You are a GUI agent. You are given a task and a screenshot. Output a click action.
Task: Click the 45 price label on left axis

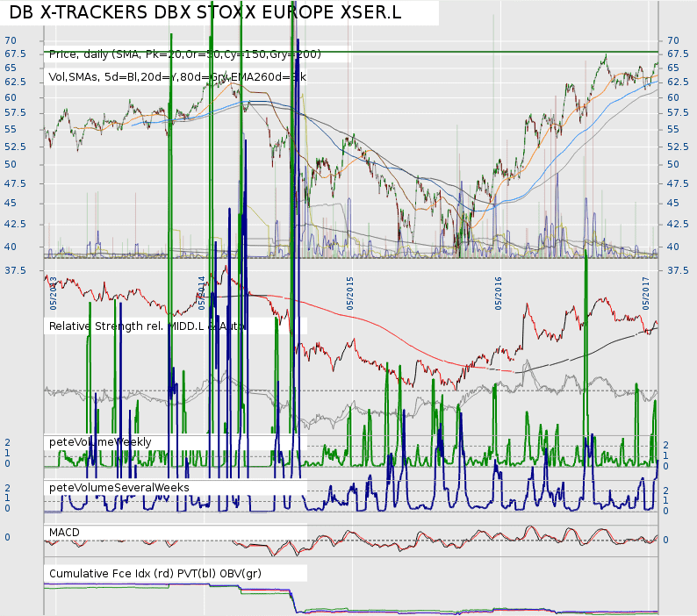11,203
